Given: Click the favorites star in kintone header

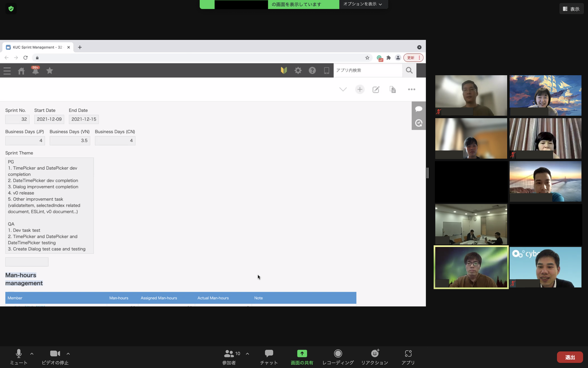Looking at the screenshot, I should pyautogui.click(x=50, y=71).
